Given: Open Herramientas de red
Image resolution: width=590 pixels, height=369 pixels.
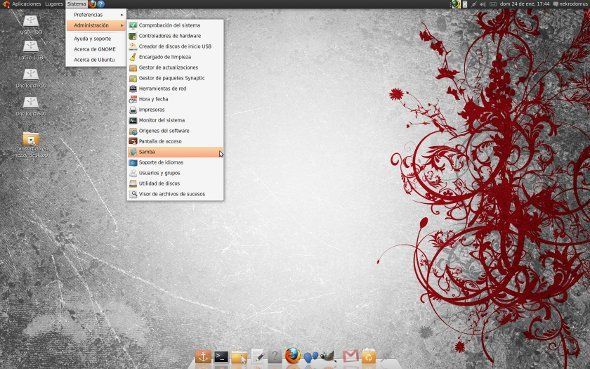Looking at the screenshot, I should click(x=175, y=88).
